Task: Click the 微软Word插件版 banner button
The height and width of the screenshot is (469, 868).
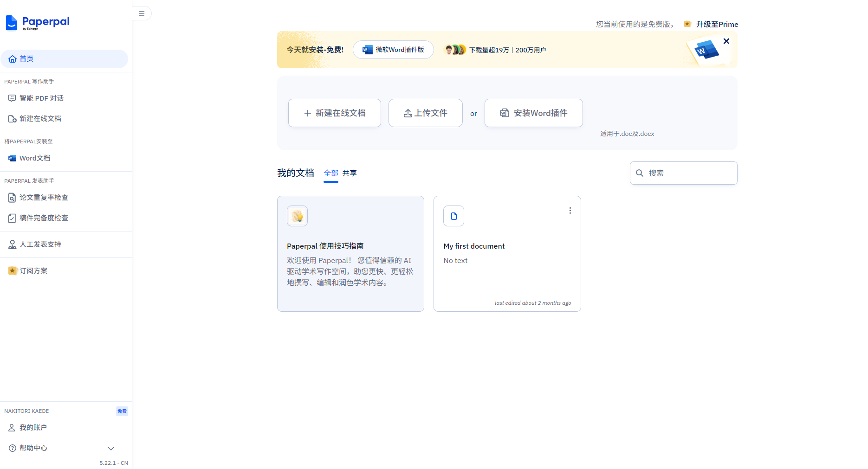Action: (x=393, y=50)
